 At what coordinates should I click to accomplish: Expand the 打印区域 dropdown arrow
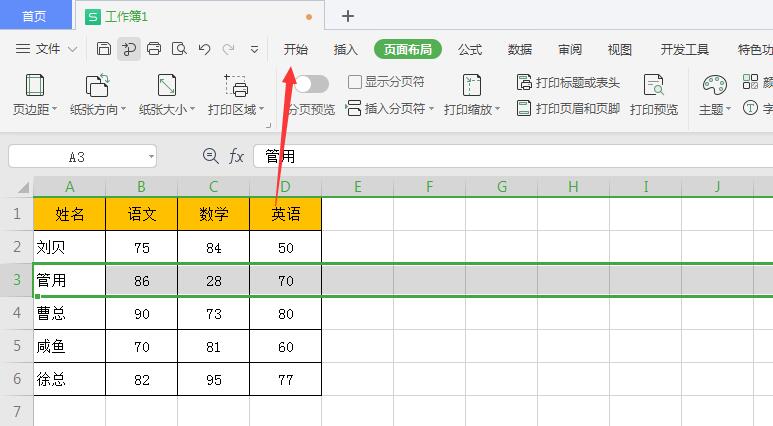coord(261,109)
